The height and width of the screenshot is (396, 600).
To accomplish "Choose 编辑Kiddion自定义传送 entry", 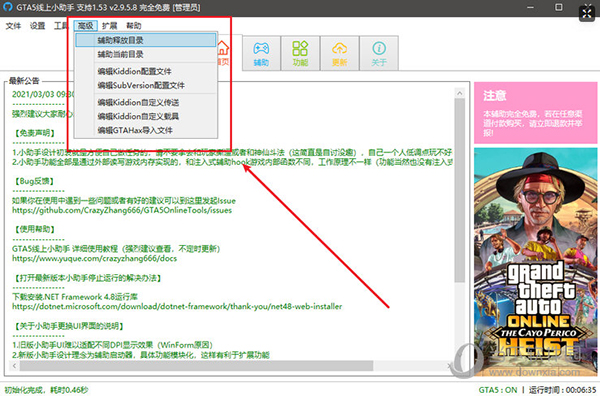I will pos(146,102).
